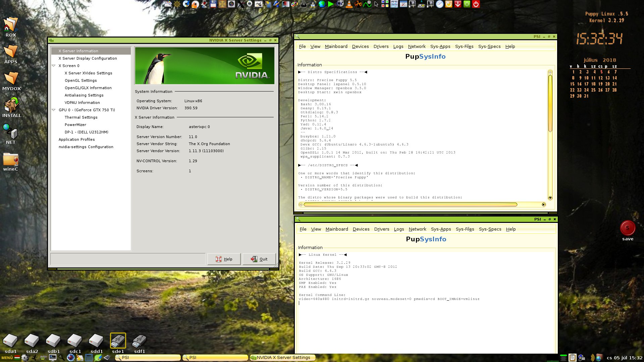Select X Server Display Configuration
Image resolution: width=644 pixels, height=362 pixels.
coord(88,58)
